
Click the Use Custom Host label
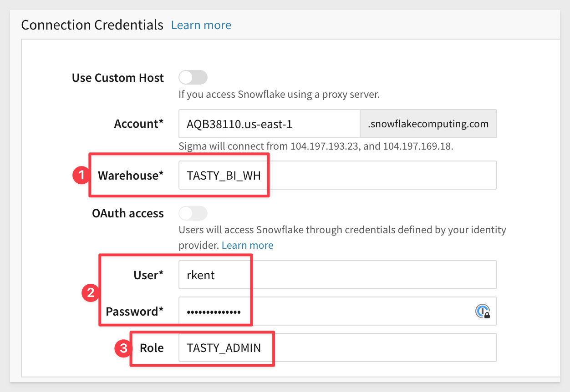[117, 78]
